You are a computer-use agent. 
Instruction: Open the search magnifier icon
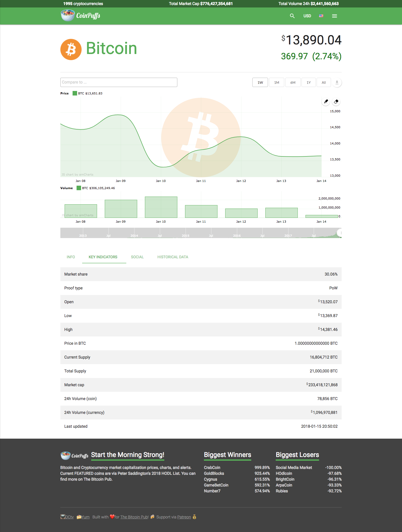292,16
